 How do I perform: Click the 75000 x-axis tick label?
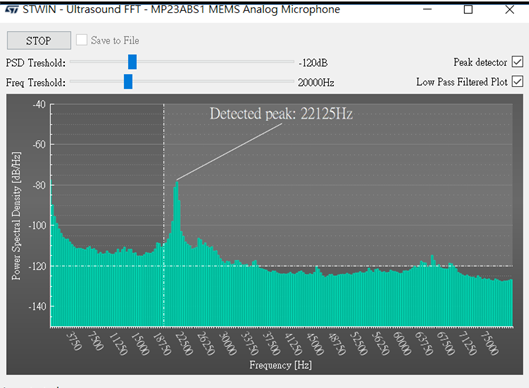[x=490, y=343]
